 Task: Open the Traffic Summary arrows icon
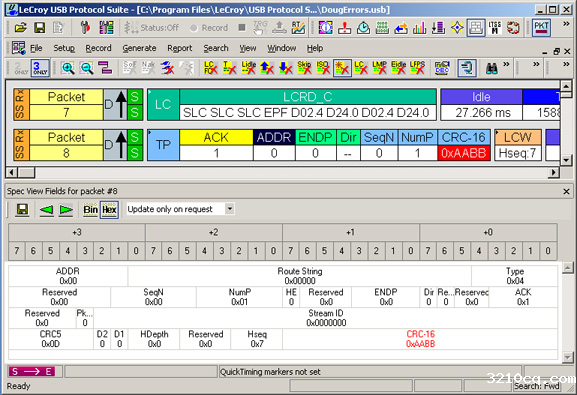[401, 28]
